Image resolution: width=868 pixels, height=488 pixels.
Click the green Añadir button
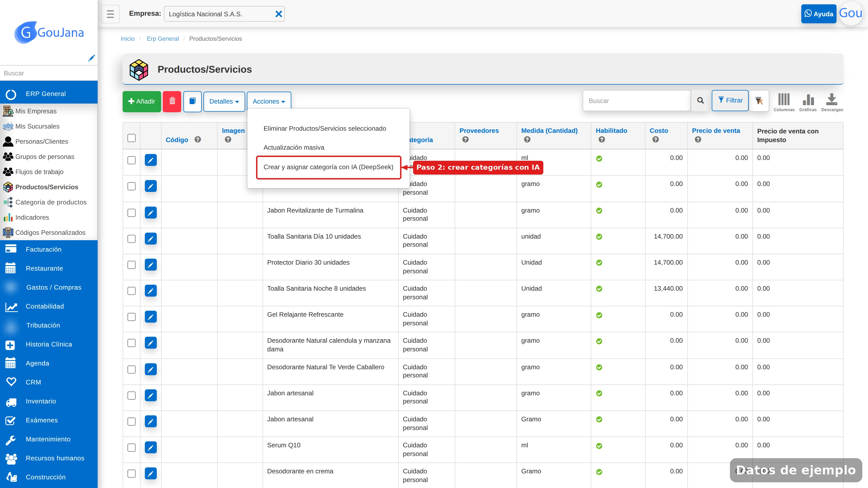point(142,101)
